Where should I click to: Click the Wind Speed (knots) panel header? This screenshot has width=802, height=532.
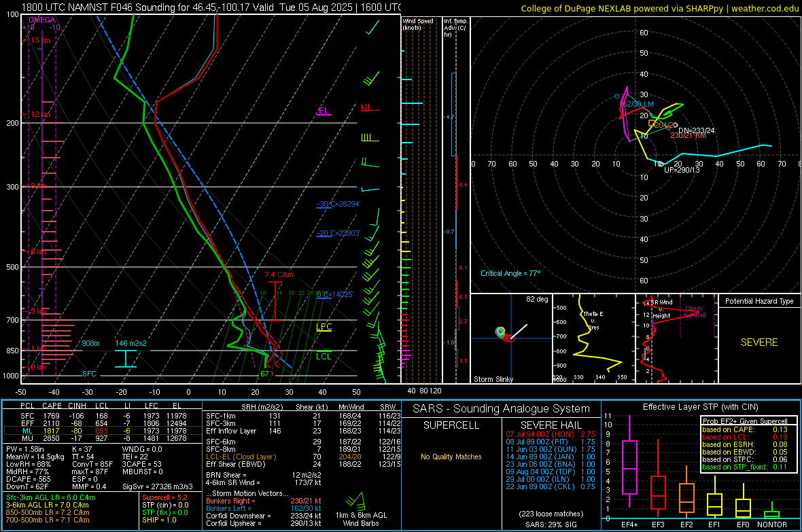tap(418, 24)
